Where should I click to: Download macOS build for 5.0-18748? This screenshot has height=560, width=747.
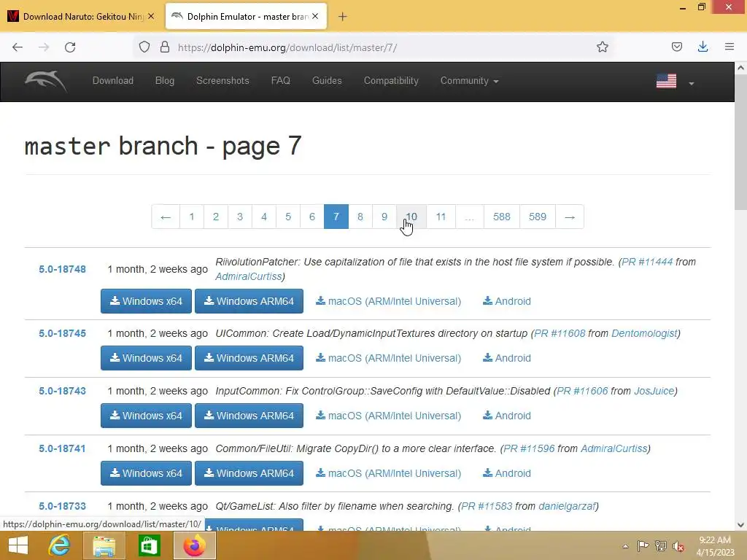(388, 301)
